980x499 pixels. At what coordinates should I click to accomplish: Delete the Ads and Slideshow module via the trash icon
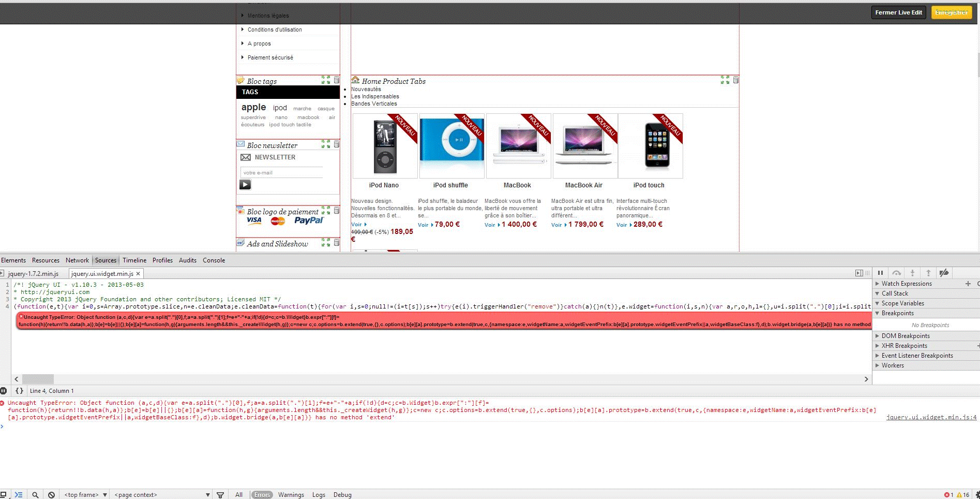[337, 242]
